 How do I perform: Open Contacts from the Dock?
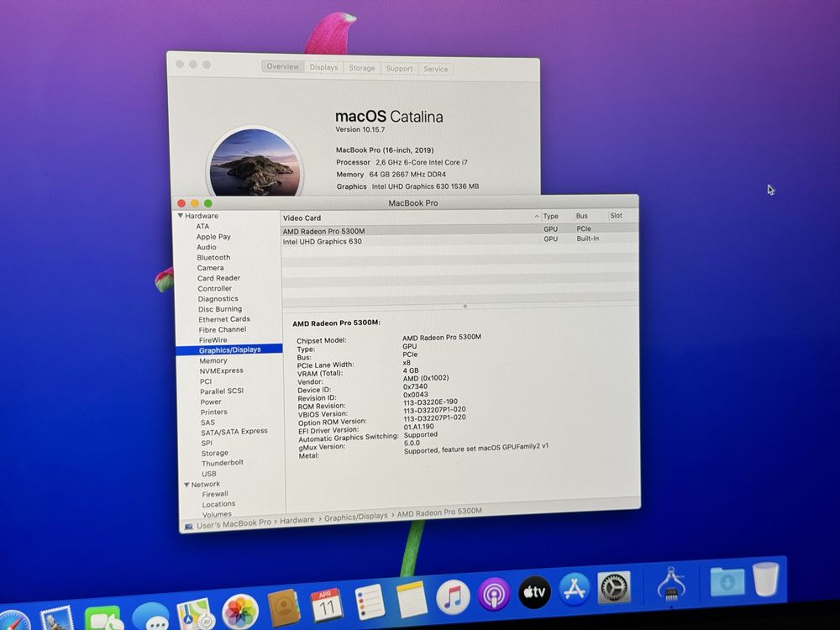coord(283,607)
